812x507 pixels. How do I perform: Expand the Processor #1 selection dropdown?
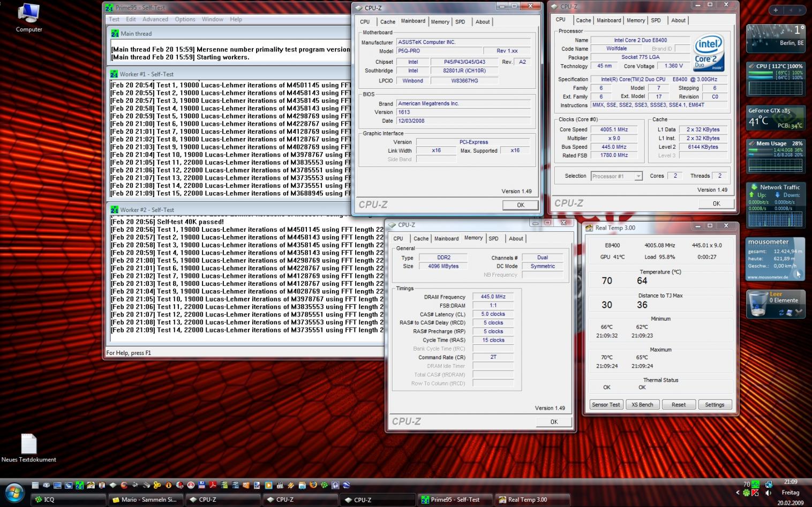(638, 176)
